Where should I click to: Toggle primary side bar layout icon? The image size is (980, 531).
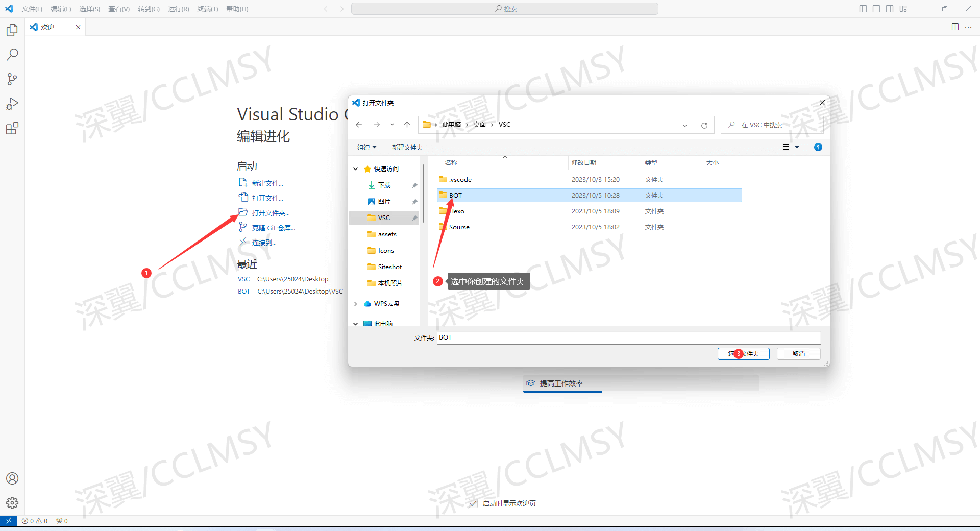coord(863,9)
